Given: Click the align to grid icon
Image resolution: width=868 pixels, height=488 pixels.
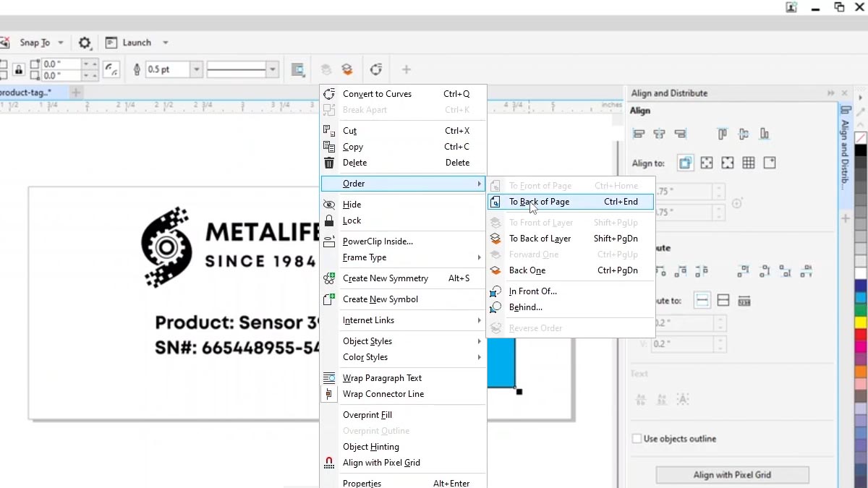Looking at the screenshot, I should pyautogui.click(x=748, y=163).
